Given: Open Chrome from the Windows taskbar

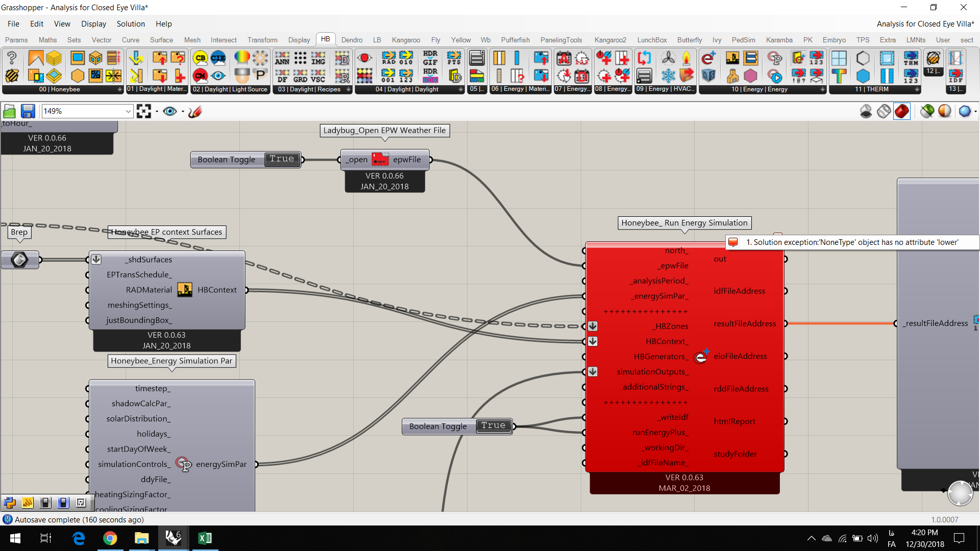Looking at the screenshot, I should point(110,538).
